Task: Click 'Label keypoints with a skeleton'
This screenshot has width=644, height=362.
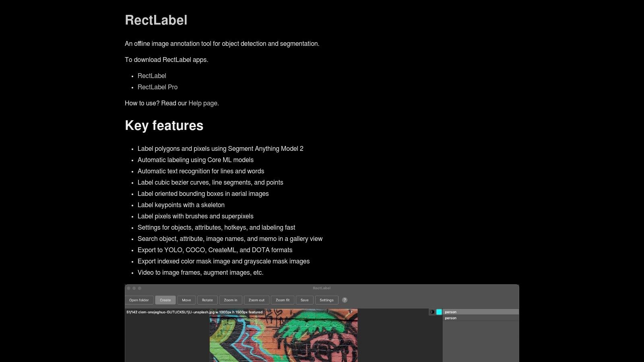Action: pyautogui.click(x=181, y=205)
